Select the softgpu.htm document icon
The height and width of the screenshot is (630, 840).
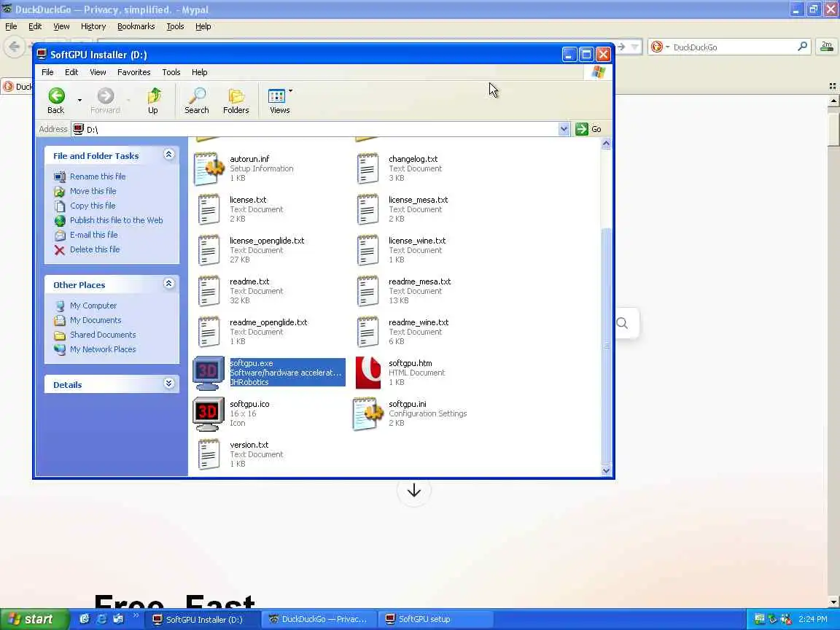(368, 373)
